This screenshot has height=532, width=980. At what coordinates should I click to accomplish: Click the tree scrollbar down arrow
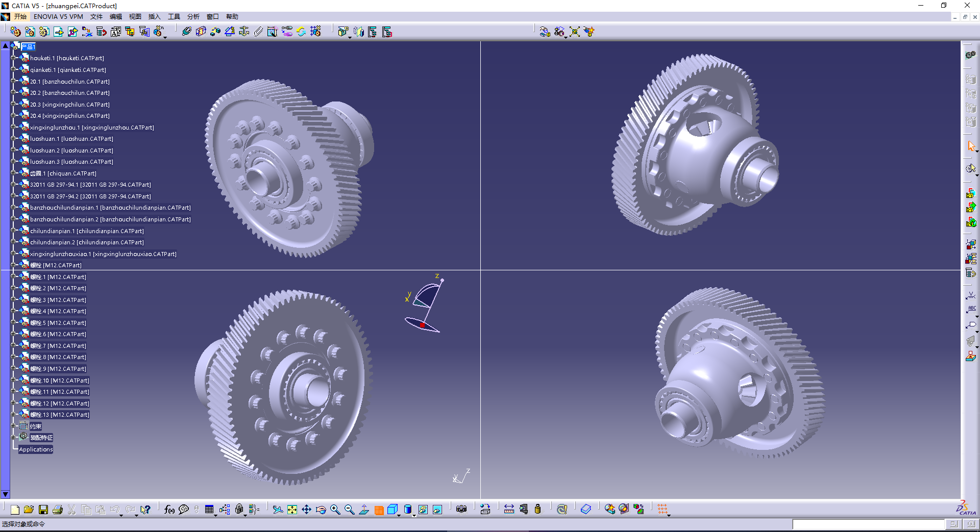coord(5,494)
